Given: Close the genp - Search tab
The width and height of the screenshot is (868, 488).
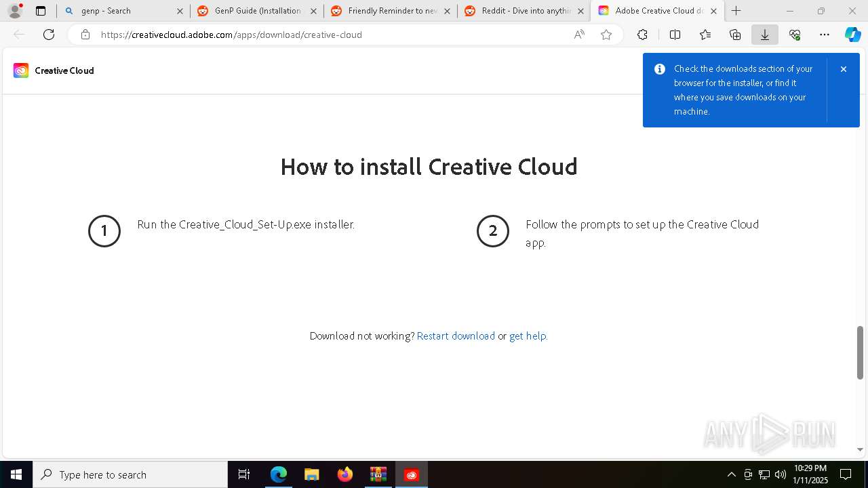Looking at the screenshot, I should [180, 11].
